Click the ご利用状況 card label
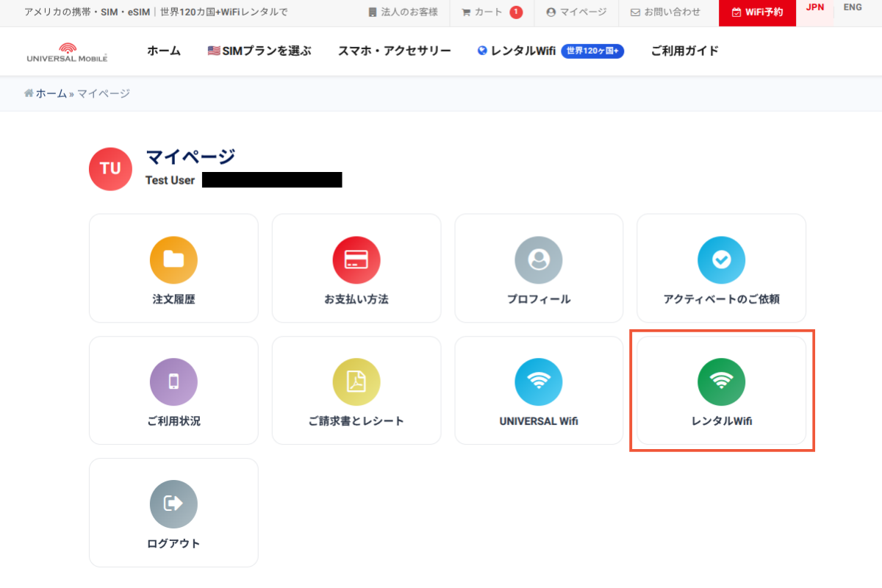Viewport: 882px width, 588px height. (173, 421)
